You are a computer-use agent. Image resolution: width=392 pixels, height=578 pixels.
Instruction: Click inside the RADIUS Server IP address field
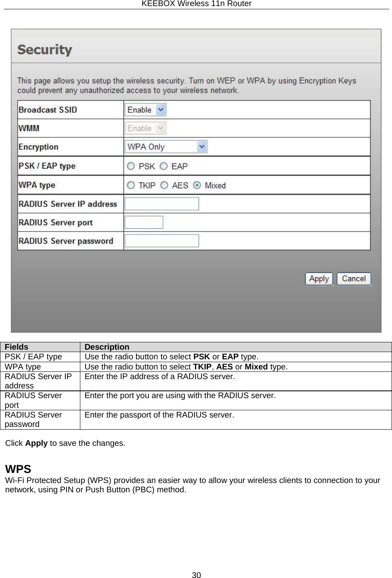coord(162,203)
